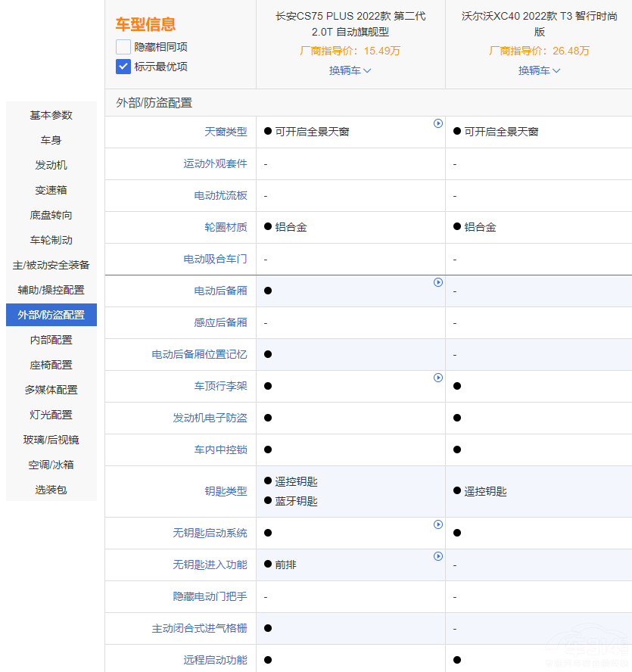Click the play icon next to 车顶行李架
The image size is (632, 672).
click(438, 378)
